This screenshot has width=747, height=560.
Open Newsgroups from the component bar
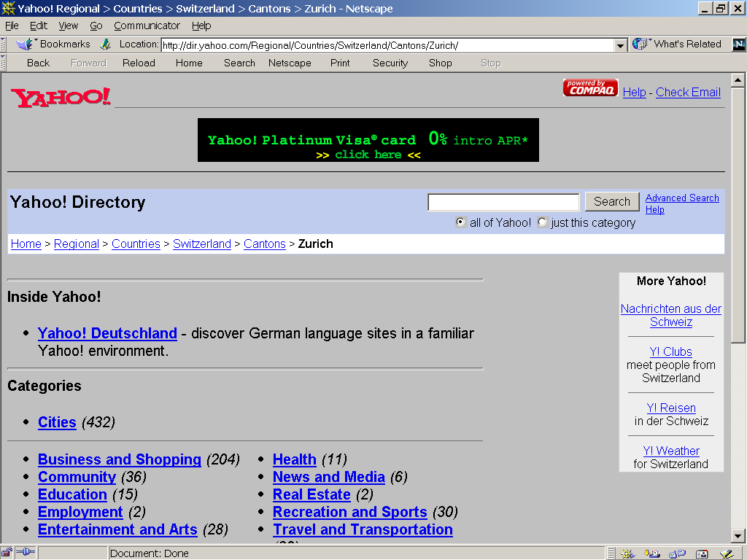point(677,553)
